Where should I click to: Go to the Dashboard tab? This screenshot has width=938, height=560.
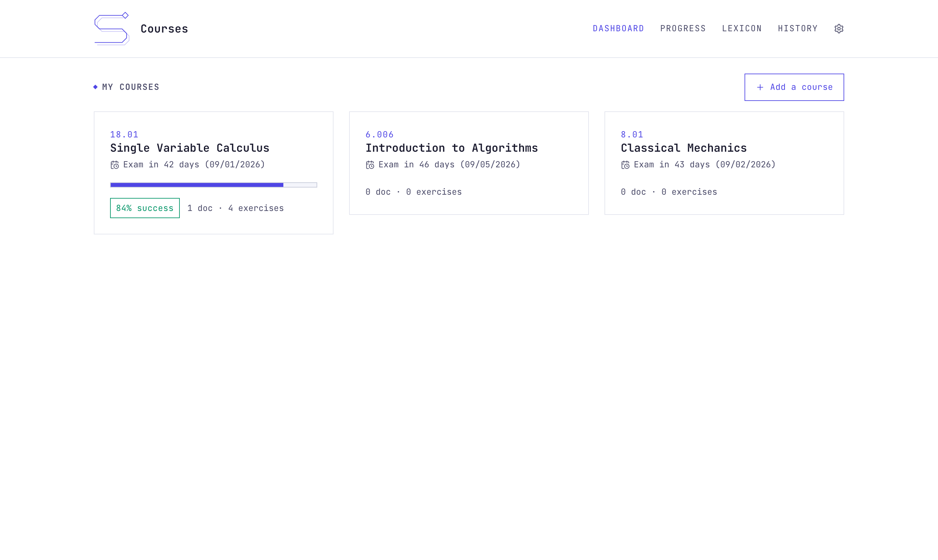(x=618, y=29)
